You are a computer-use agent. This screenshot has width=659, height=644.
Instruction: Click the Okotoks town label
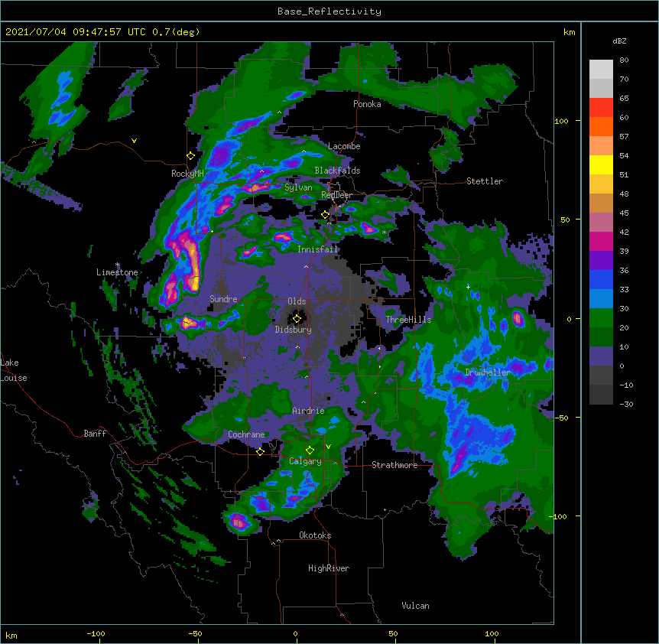click(315, 535)
